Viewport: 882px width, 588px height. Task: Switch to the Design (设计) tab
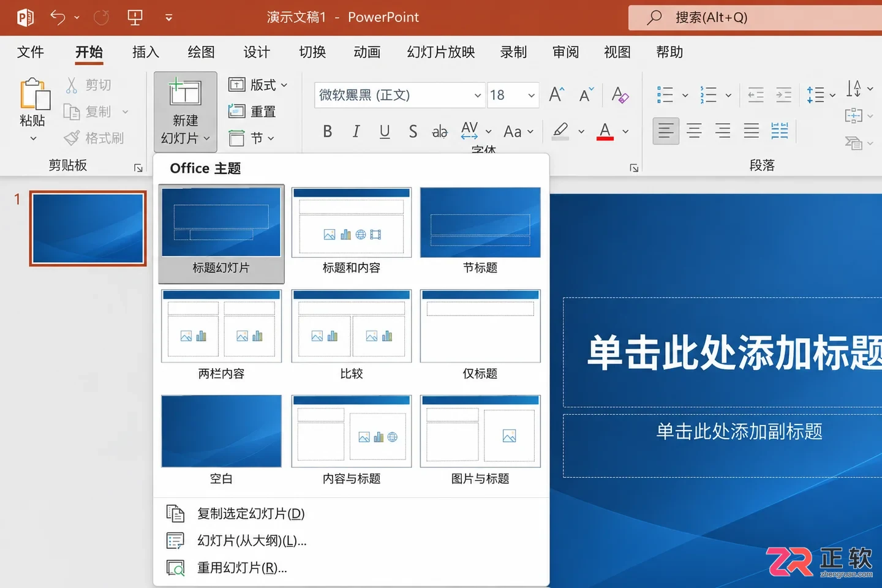257,52
